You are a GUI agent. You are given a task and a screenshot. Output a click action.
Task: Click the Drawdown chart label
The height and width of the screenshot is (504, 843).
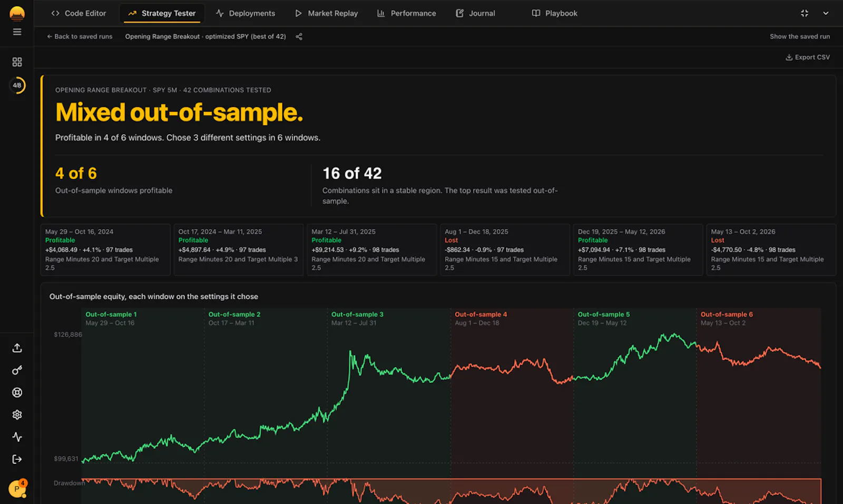coord(69,483)
